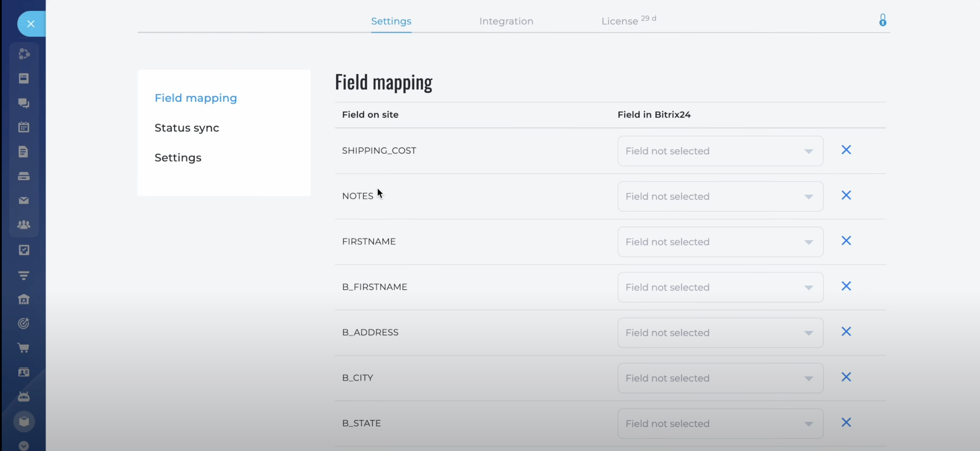Screen dimensions: 980x451
Task: Close the panel with the blue X button
Action: (x=31, y=24)
